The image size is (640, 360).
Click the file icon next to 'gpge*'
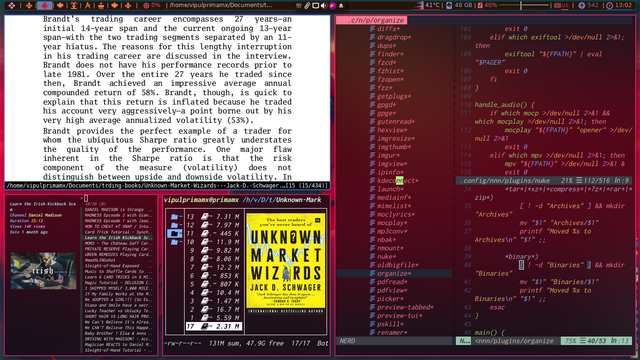tap(372, 113)
